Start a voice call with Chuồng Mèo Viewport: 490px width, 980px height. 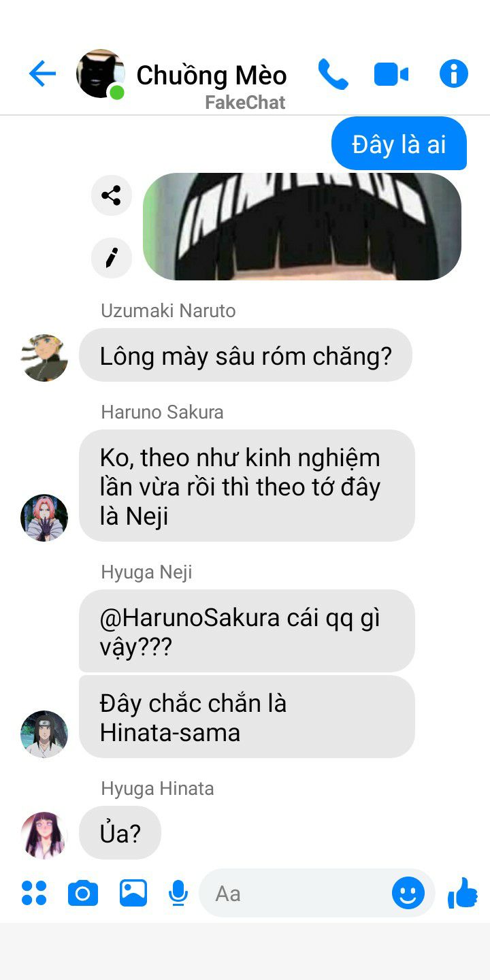(333, 74)
